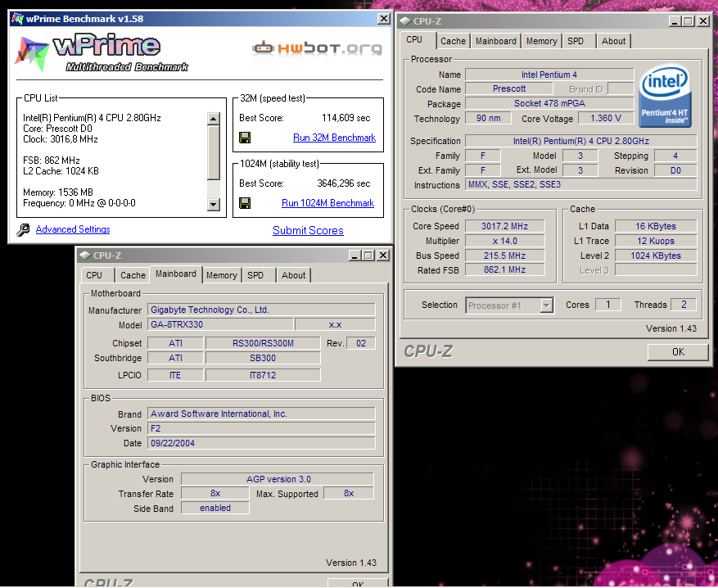Click the Threads value 2

tap(684, 305)
